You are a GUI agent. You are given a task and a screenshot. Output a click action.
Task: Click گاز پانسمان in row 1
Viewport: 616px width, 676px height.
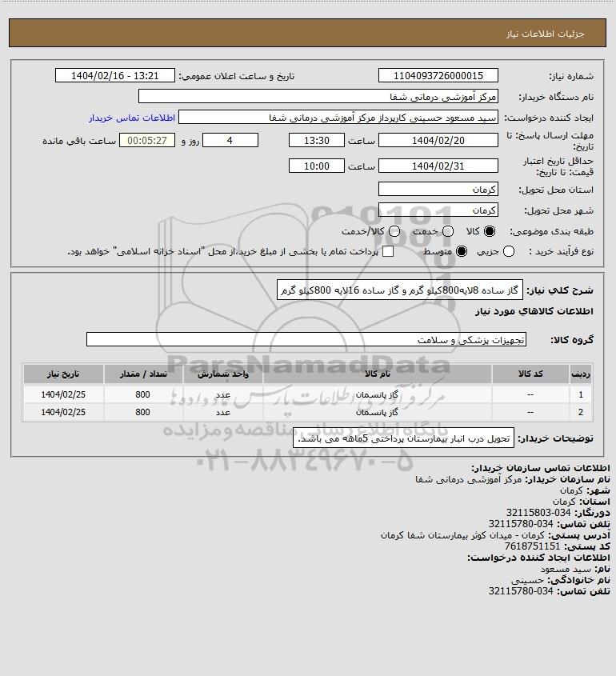pos(377,394)
